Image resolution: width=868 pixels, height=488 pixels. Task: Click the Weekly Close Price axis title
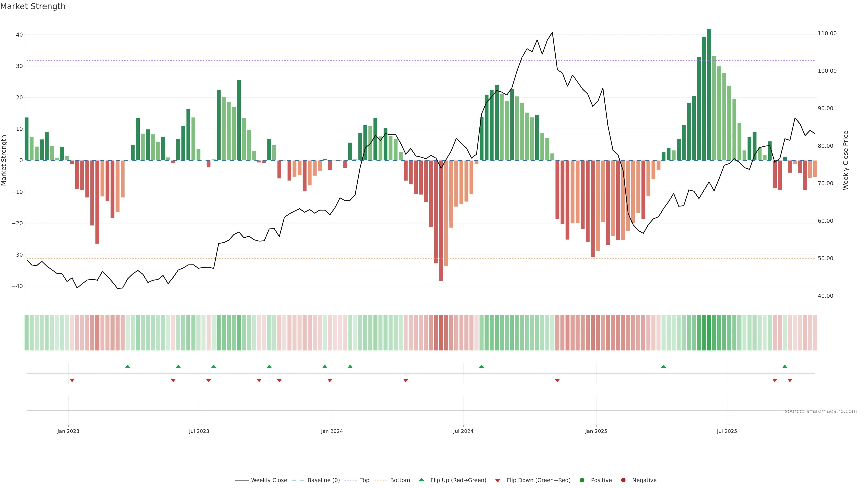pos(846,160)
